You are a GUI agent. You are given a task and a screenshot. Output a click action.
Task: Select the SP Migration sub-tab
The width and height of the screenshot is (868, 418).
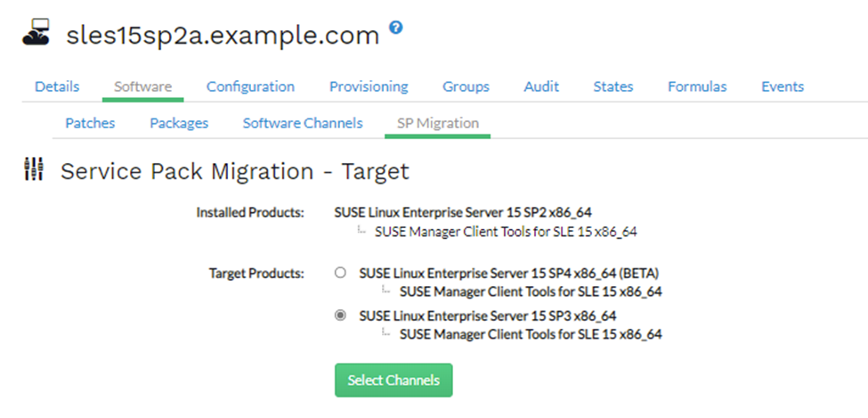tap(437, 123)
